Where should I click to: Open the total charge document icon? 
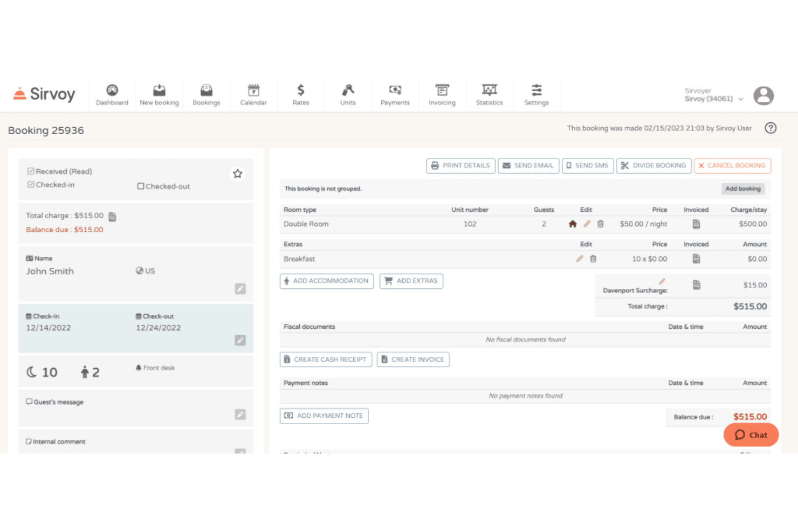click(x=112, y=217)
